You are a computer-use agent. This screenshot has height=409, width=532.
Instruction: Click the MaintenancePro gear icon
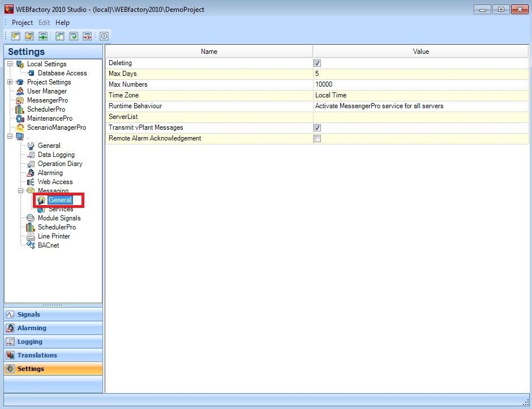pyautogui.click(x=20, y=118)
